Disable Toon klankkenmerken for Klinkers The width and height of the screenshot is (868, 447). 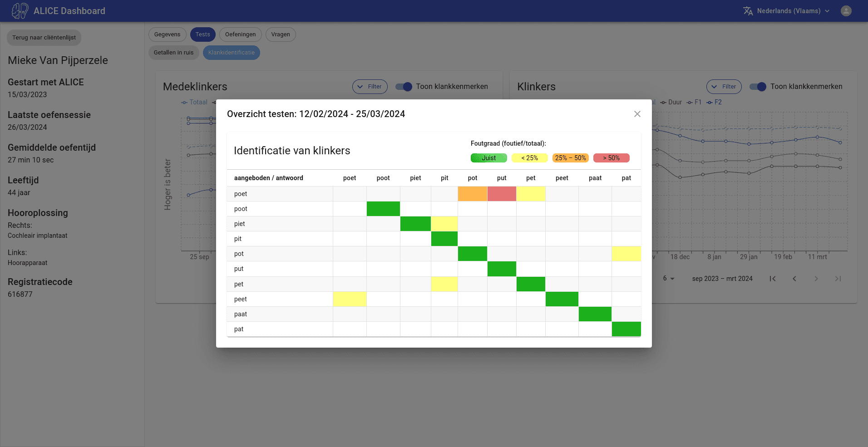pos(757,87)
